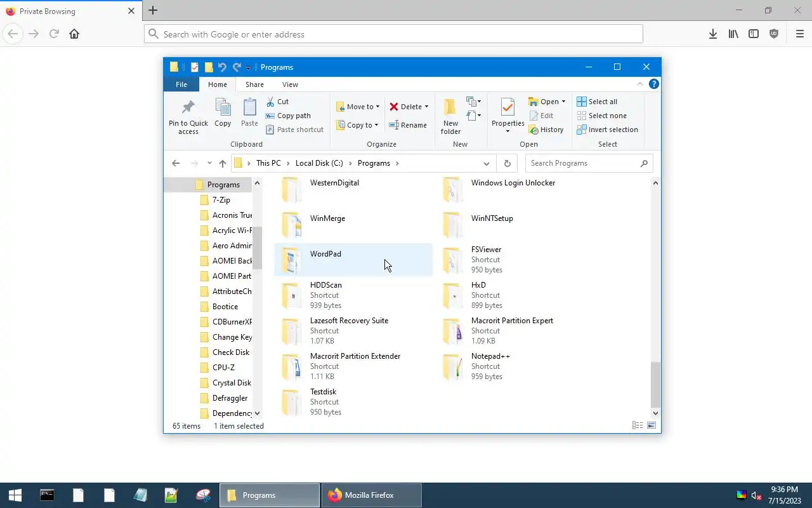Switch to details view layout icon
This screenshot has width=812, height=508.
click(638, 425)
